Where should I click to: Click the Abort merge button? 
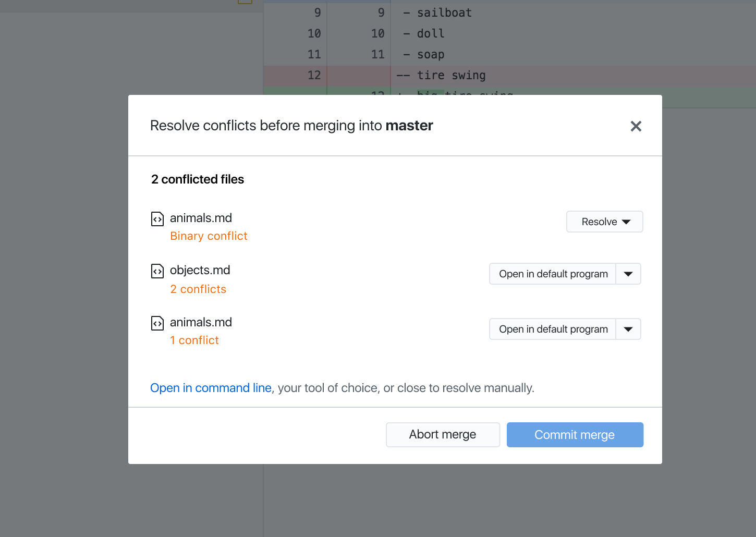click(442, 434)
